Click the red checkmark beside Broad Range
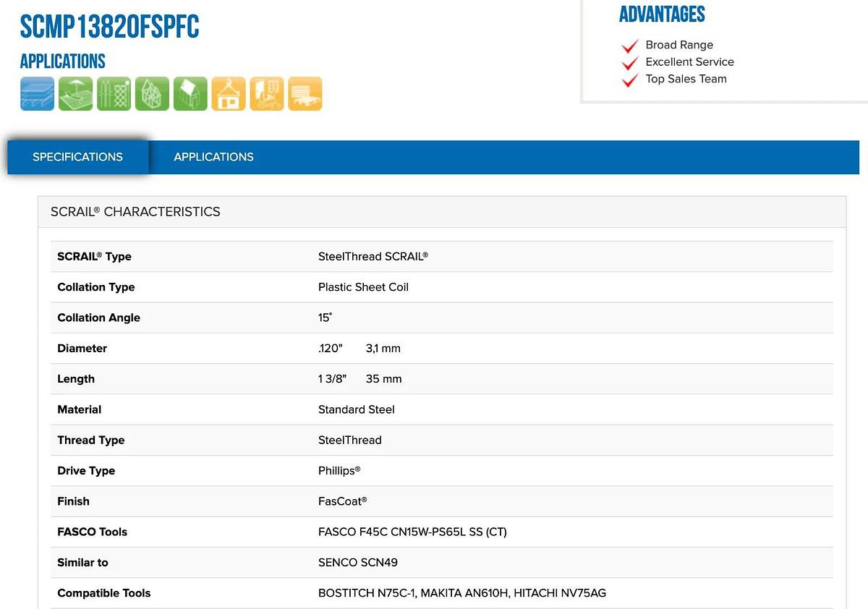Image resolution: width=868 pixels, height=609 pixels. pos(629,46)
